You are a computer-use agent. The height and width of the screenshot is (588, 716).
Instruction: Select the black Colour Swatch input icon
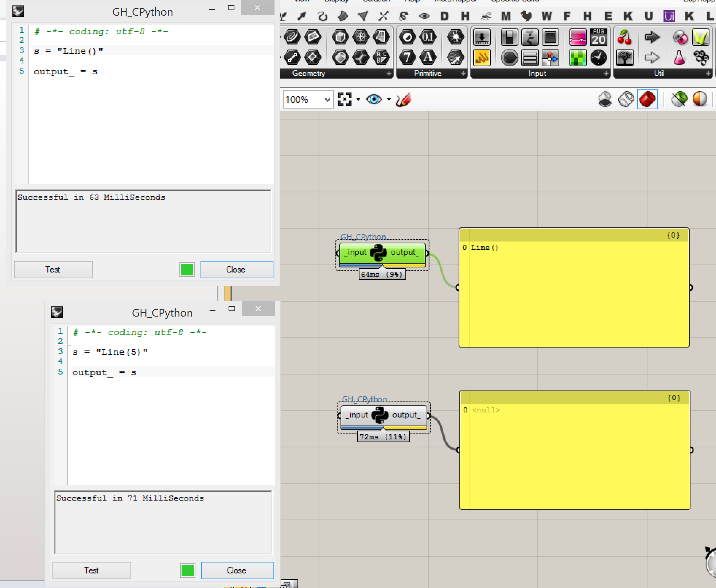pos(550,37)
